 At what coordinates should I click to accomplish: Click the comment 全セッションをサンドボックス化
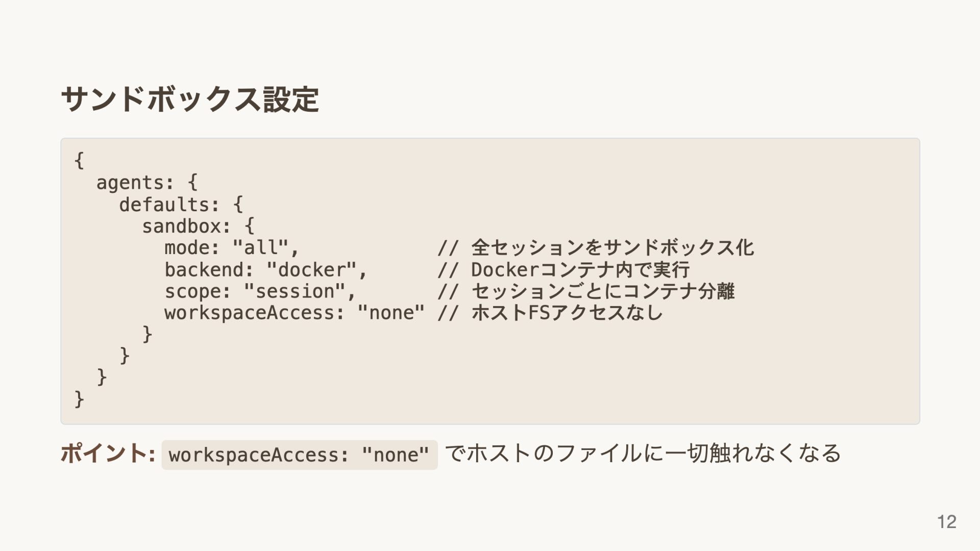pyautogui.click(x=612, y=248)
